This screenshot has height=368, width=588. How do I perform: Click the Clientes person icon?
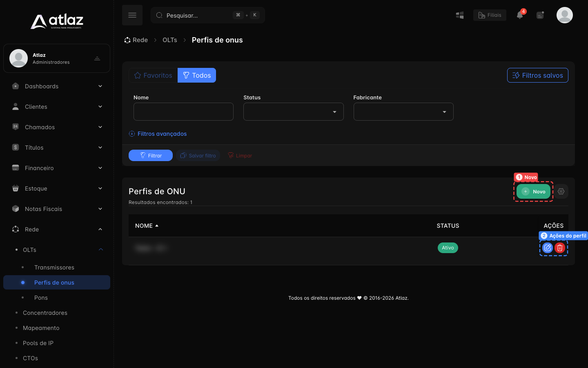tap(16, 107)
